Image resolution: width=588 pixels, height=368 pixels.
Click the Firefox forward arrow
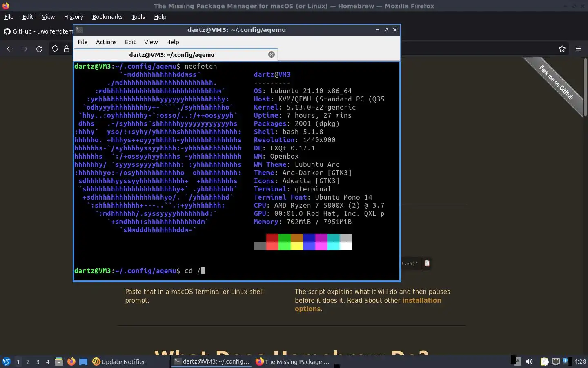[24, 49]
